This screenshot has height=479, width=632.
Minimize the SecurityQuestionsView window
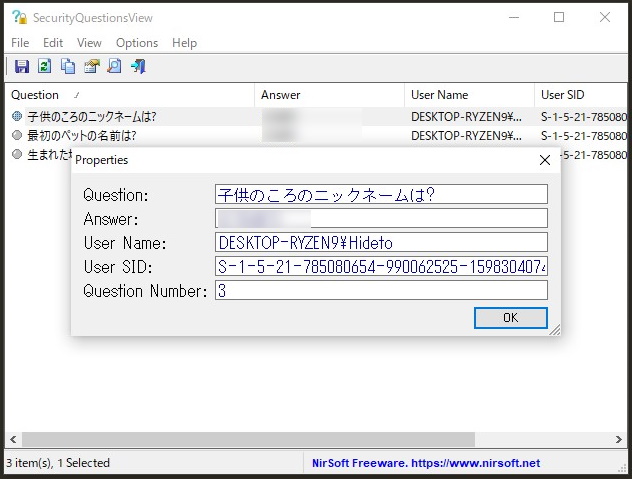pos(514,17)
